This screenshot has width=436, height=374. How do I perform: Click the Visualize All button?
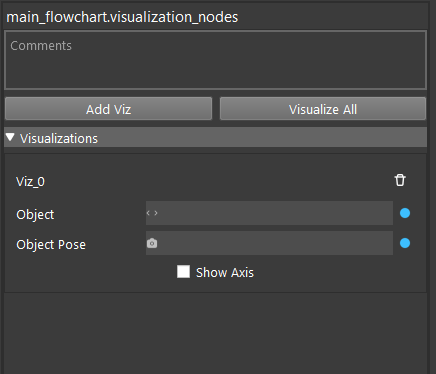323,109
